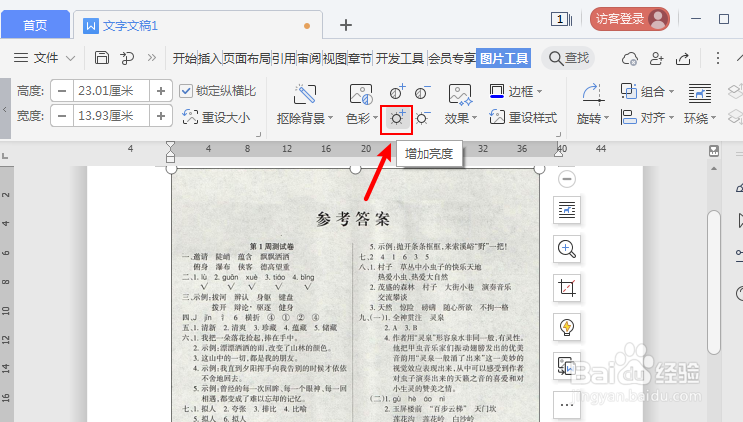743x422 pixels.
Task: Open a new tab with plus
Action: click(x=346, y=25)
